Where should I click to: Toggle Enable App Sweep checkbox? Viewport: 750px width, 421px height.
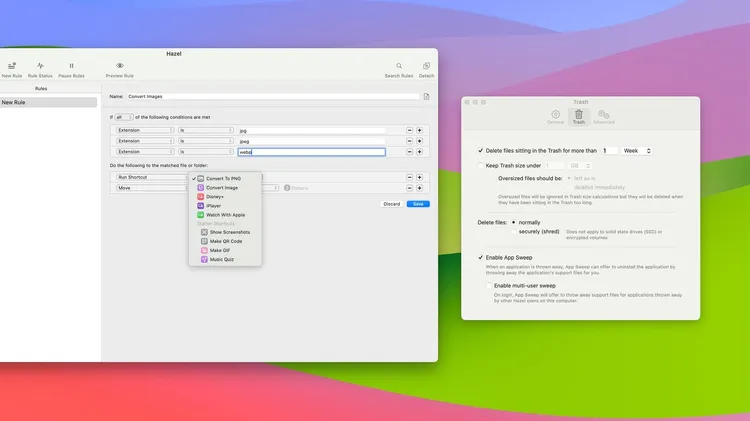480,257
